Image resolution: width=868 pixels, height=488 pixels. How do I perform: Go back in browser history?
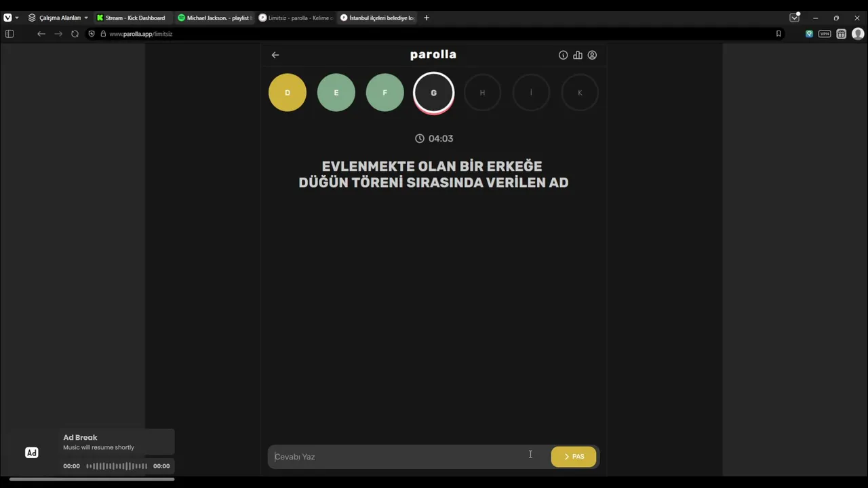(41, 34)
